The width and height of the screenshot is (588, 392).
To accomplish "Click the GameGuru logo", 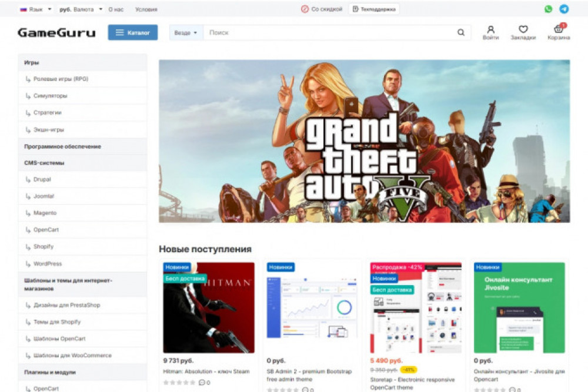I will (56, 32).
